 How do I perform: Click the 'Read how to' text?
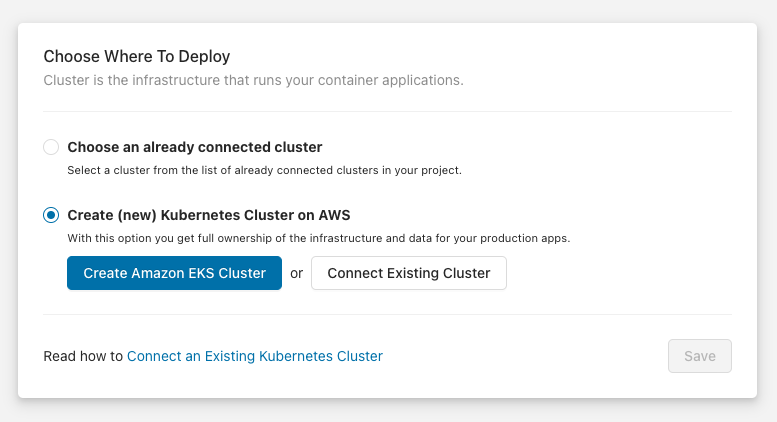83,356
